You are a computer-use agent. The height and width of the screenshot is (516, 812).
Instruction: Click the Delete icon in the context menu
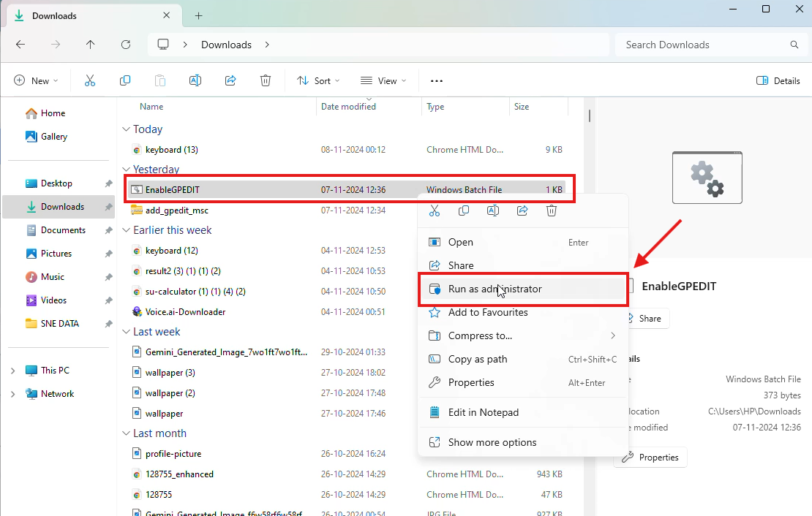[x=552, y=210]
